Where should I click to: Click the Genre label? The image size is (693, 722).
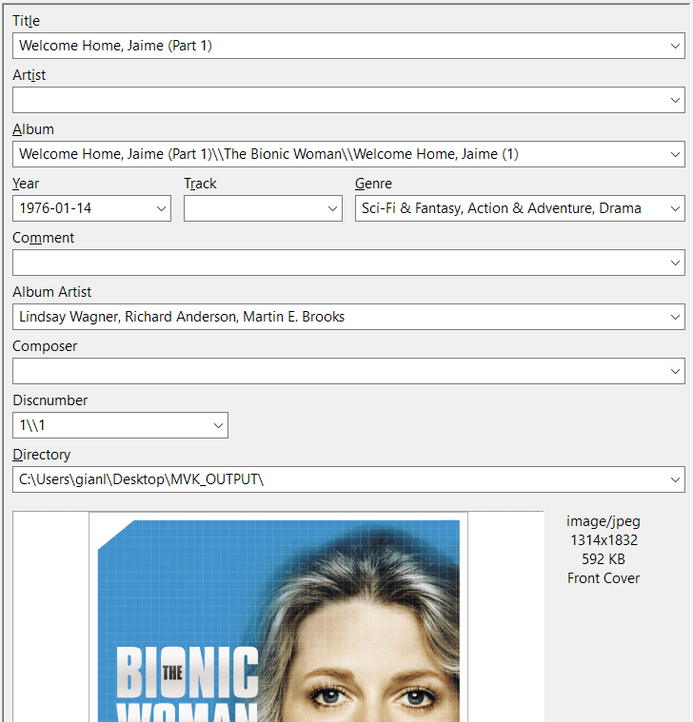(x=373, y=184)
